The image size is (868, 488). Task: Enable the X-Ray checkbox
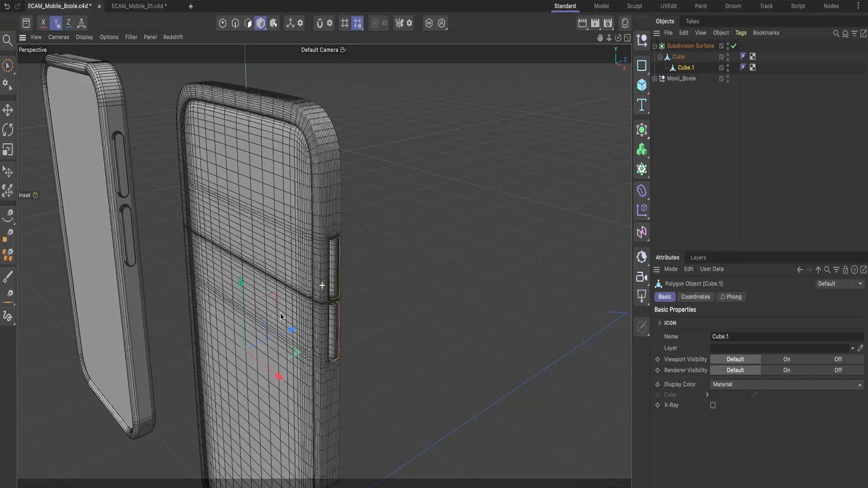pyautogui.click(x=713, y=405)
